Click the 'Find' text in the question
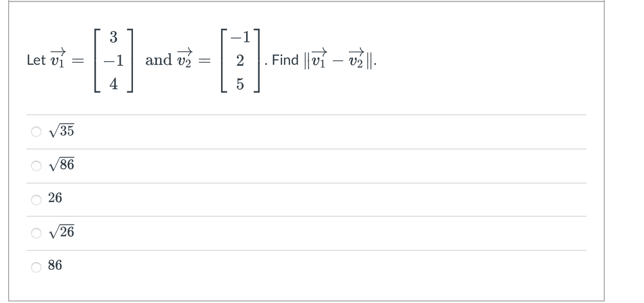 [286, 60]
